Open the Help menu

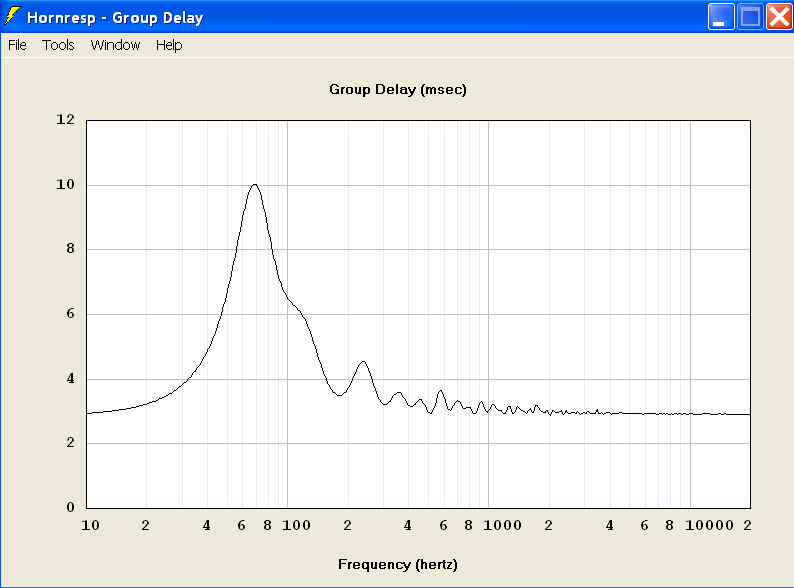coord(169,45)
